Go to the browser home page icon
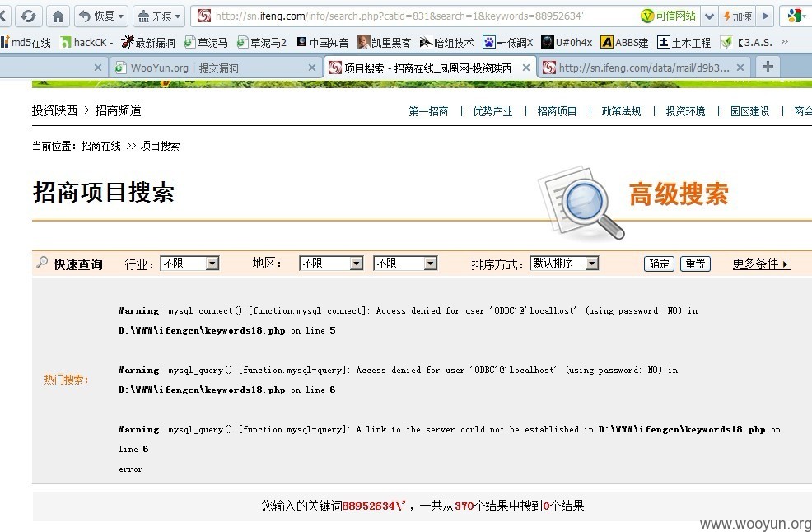The width and height of the screenshot is (812, 532). pyautogui.click(x=58, y=16)
